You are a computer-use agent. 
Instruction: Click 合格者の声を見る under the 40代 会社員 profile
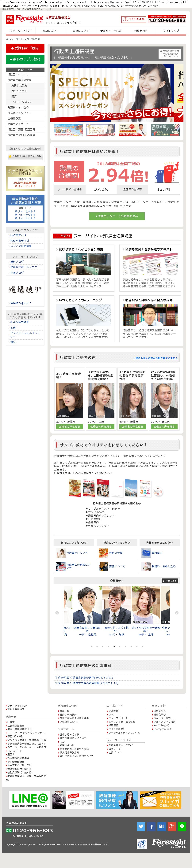133,426
